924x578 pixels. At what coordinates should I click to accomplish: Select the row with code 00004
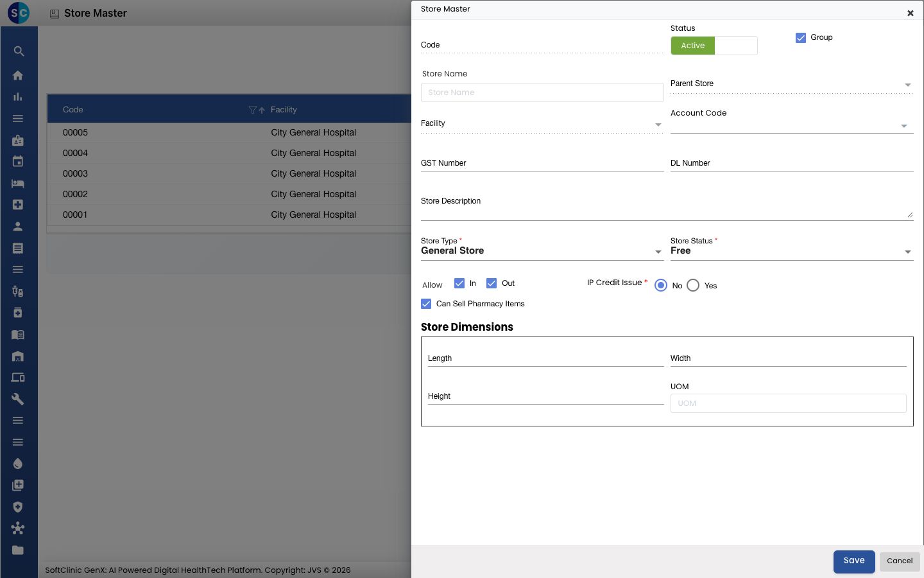[229, 153]
